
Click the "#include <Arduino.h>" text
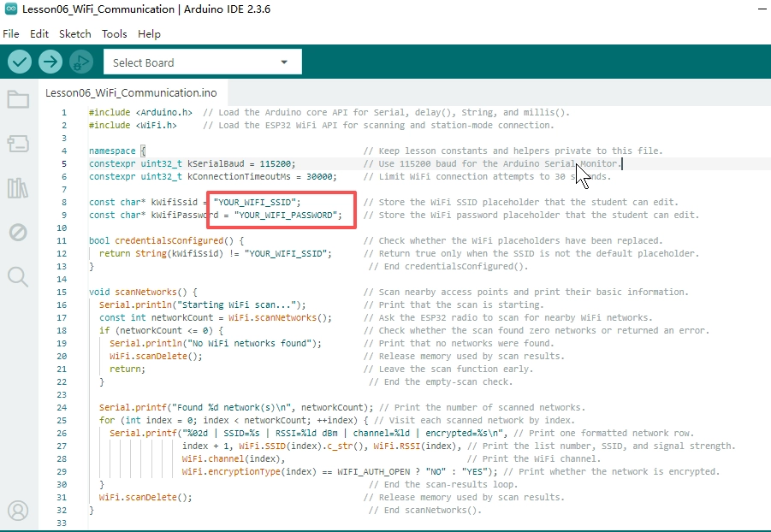[x=140, y=113]
